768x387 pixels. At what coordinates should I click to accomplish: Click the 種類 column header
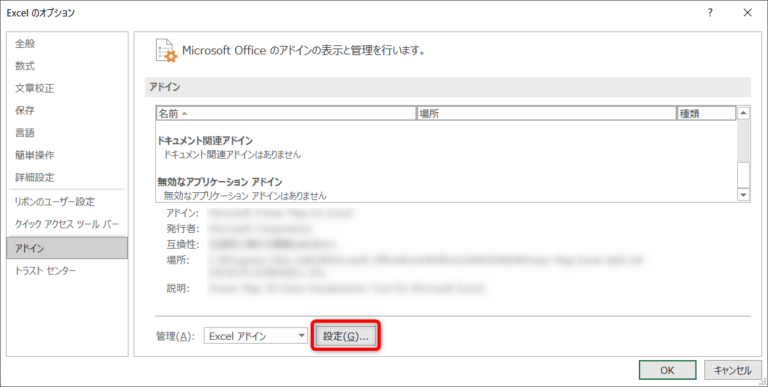point(706,114)
